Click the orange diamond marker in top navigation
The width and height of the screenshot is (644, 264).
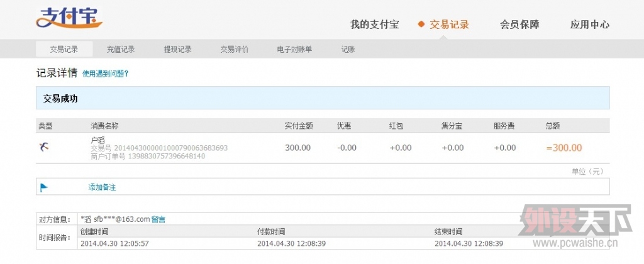421,25
